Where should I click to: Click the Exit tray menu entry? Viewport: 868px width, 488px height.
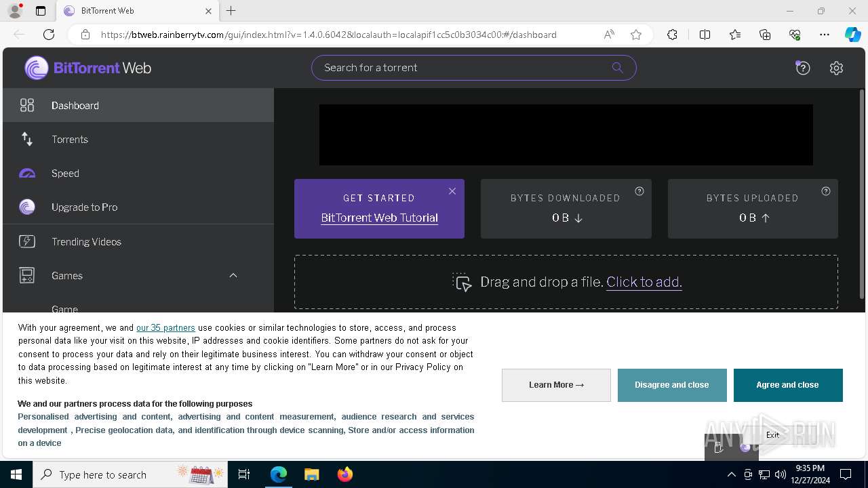click(x=773, y=434)
